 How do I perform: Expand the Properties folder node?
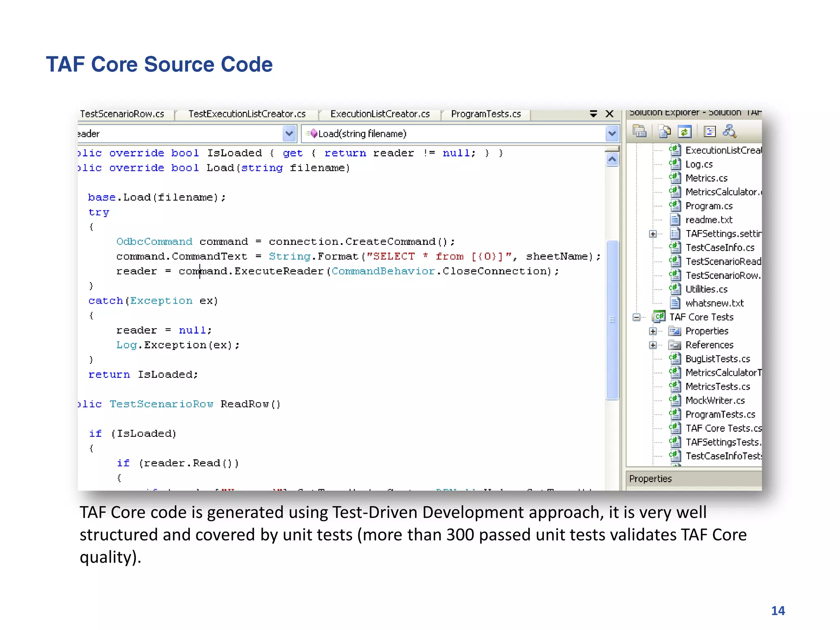pos(653,331)
